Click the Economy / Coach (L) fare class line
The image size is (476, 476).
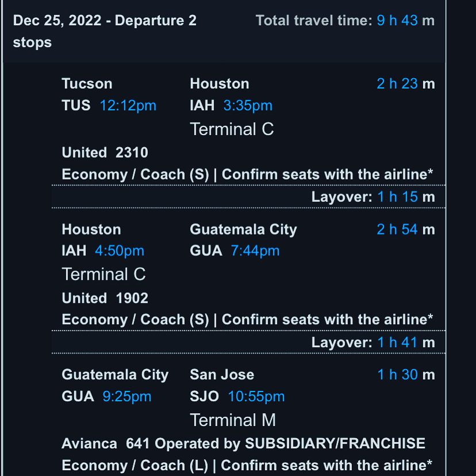click(x=247, y=465)
